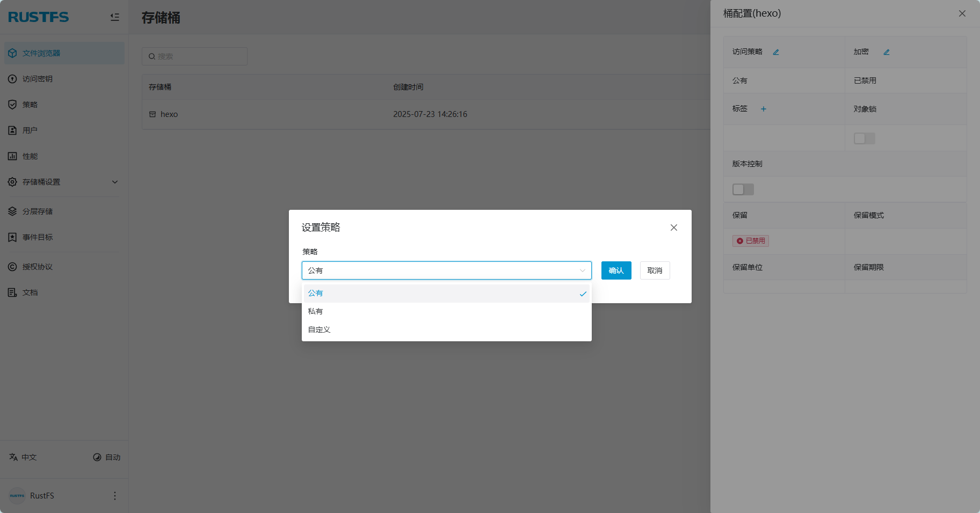Click the 取消 button
The image size is (980, 513).
[655, 270]
